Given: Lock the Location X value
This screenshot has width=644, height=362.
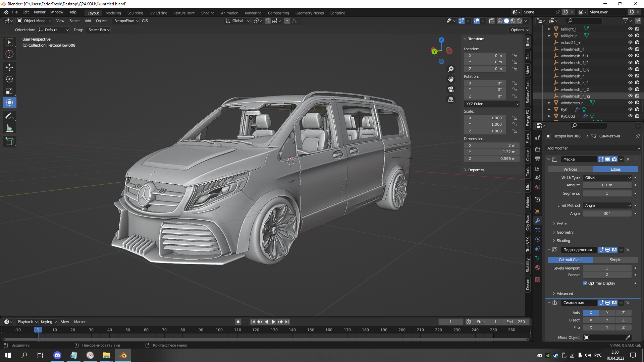Looking at the screenshot, I should tap(515, 56).
